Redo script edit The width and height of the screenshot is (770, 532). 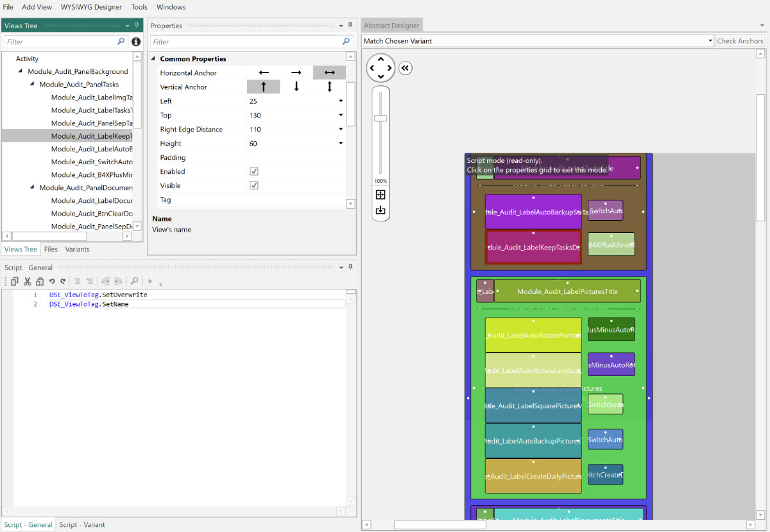click(63, 281)
